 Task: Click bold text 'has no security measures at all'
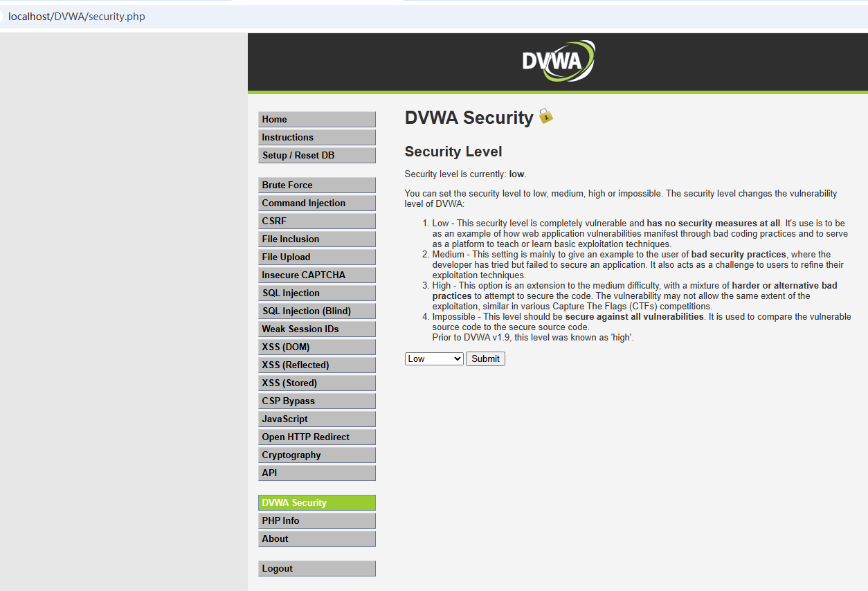[x=713, y=223]
